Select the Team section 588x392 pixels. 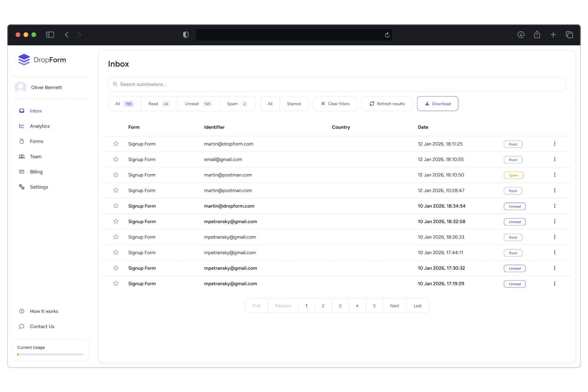point(35,156)
